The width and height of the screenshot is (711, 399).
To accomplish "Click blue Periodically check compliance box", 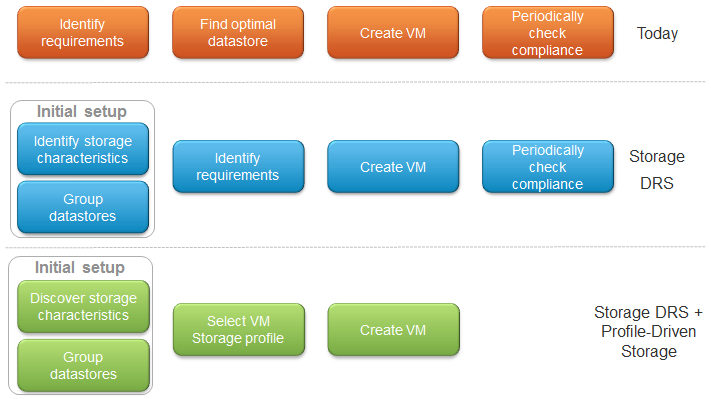I will [548, 166].
